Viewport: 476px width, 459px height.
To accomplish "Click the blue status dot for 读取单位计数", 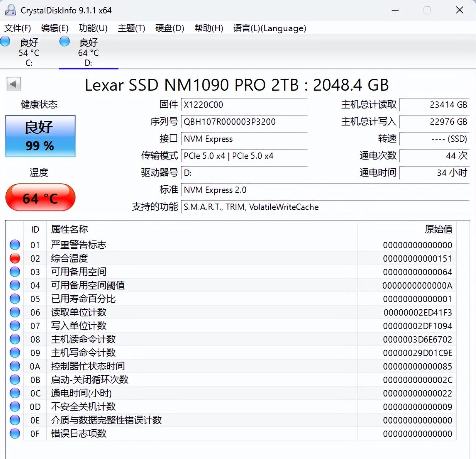I will pyautogui.click(x=15, y=312).
